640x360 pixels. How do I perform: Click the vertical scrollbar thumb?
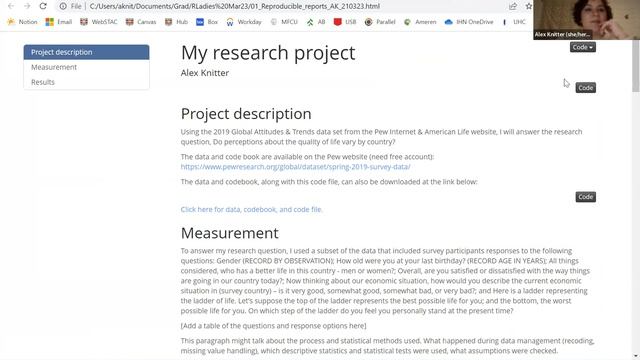pos(636,66)
